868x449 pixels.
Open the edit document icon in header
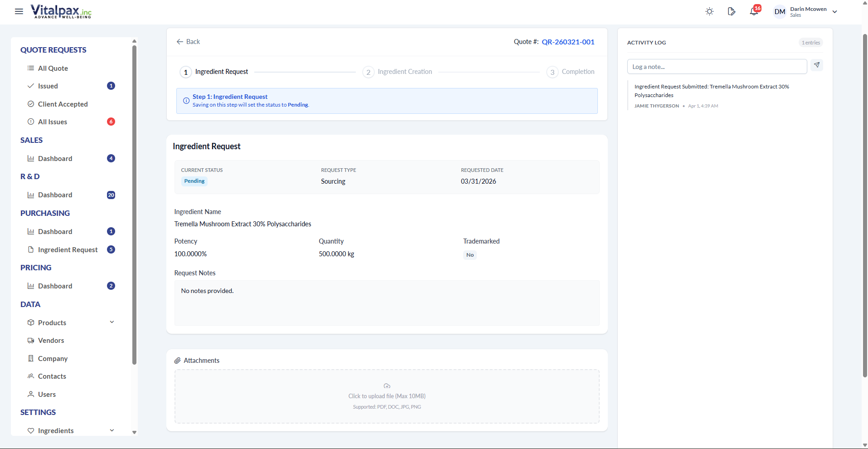pyautogui.click(x=732, y=11)
